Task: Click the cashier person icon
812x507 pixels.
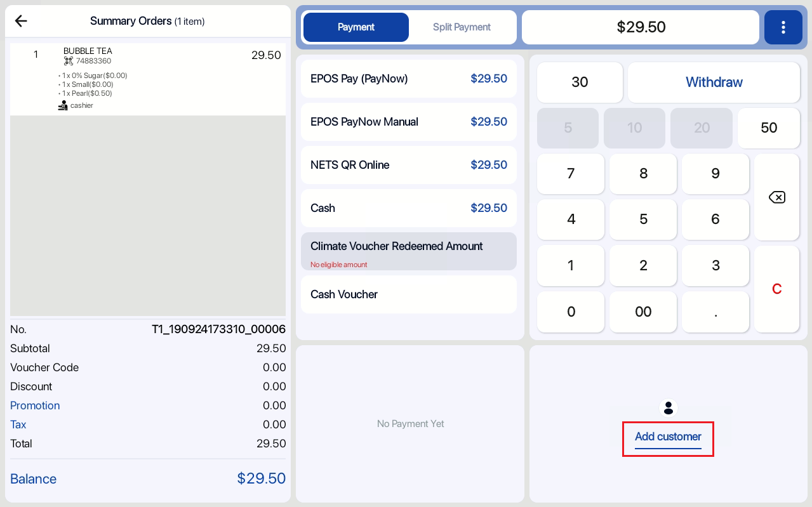Action: pos(63,105)
